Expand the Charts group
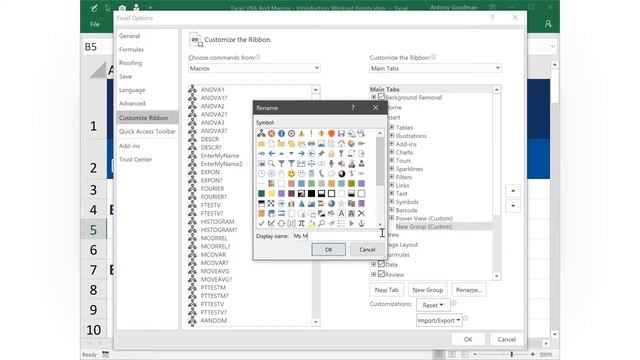 [x=391, y=152]
